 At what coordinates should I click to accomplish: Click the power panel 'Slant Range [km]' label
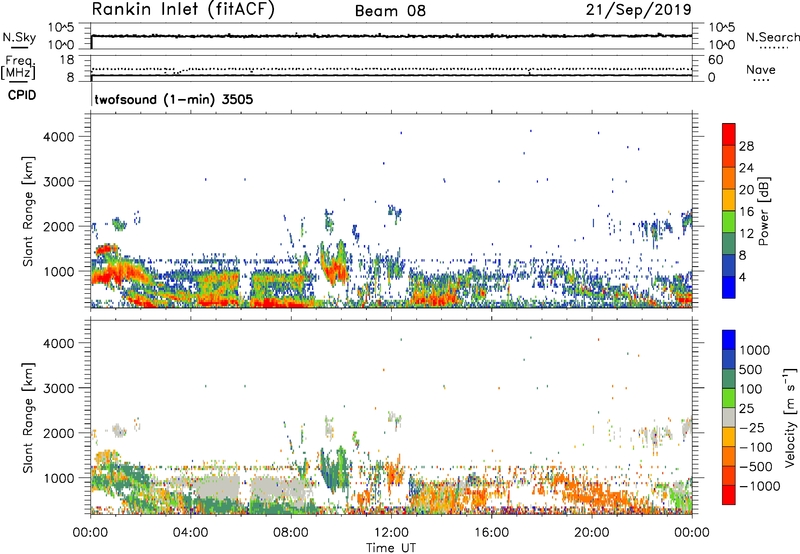tap(28, 211)
